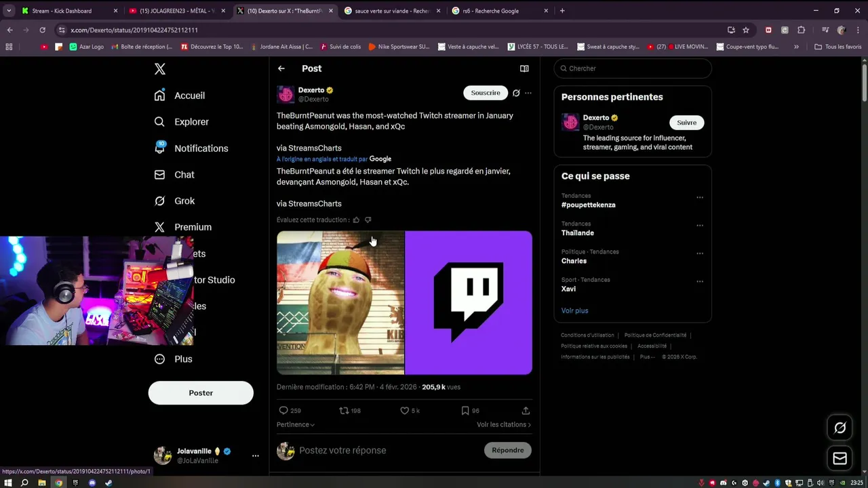This screenshot has width=868, height=488.
Task: Switch to the rs6 Recherche Google tab
Action: click(x=500, y=11)
